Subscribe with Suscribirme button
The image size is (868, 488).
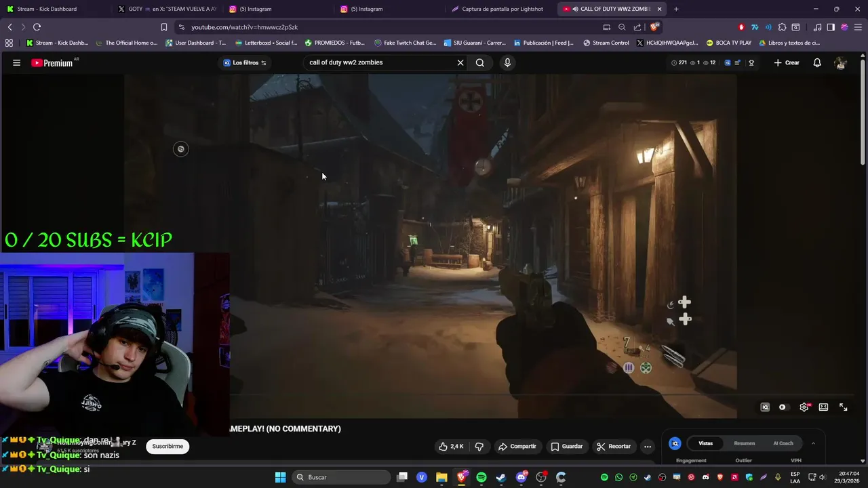pyautogui.click(x=167, y=446)
